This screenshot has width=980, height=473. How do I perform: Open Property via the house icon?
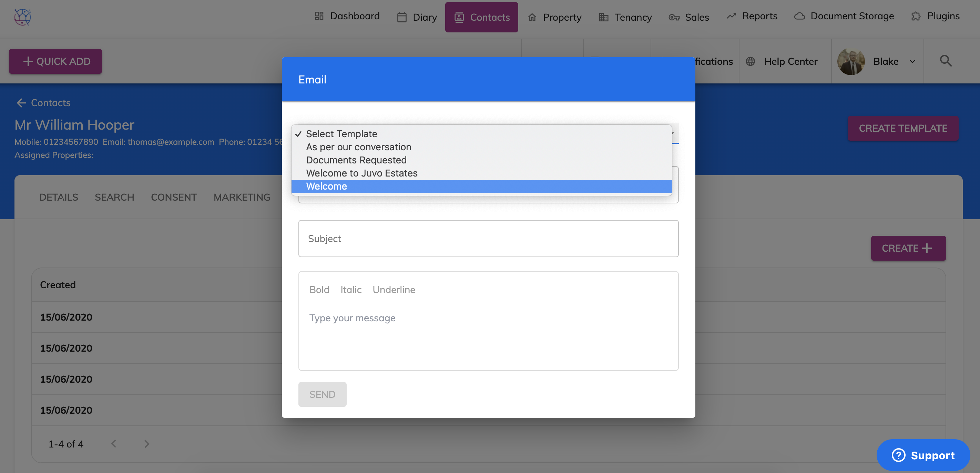(532, 17)
